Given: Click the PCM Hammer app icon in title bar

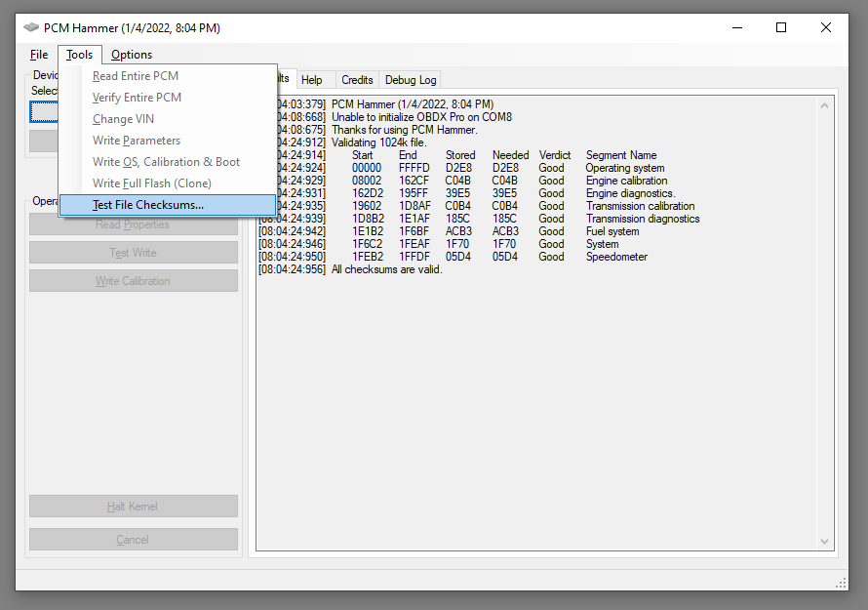Looking at the screenshot, I should click(x=31, y=27).
